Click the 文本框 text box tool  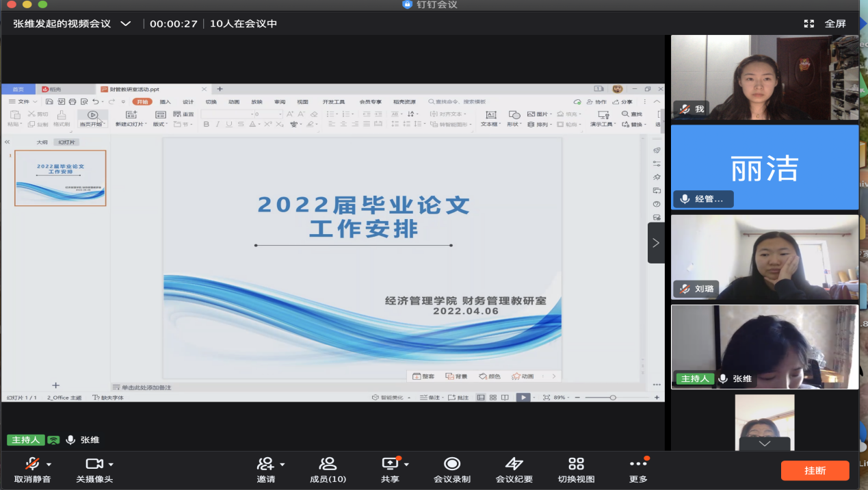[x=490, y=118]
